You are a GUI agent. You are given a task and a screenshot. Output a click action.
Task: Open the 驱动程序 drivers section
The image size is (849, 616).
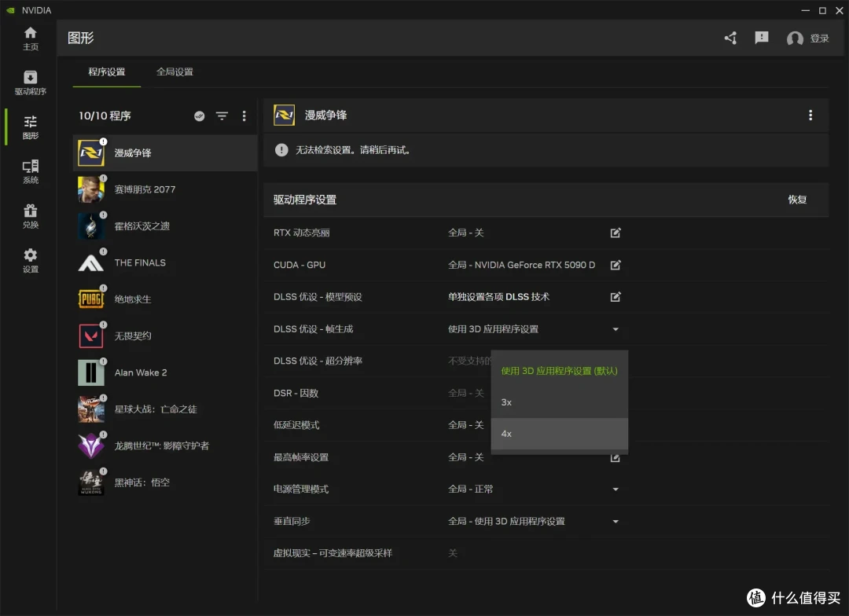(31, 82)
